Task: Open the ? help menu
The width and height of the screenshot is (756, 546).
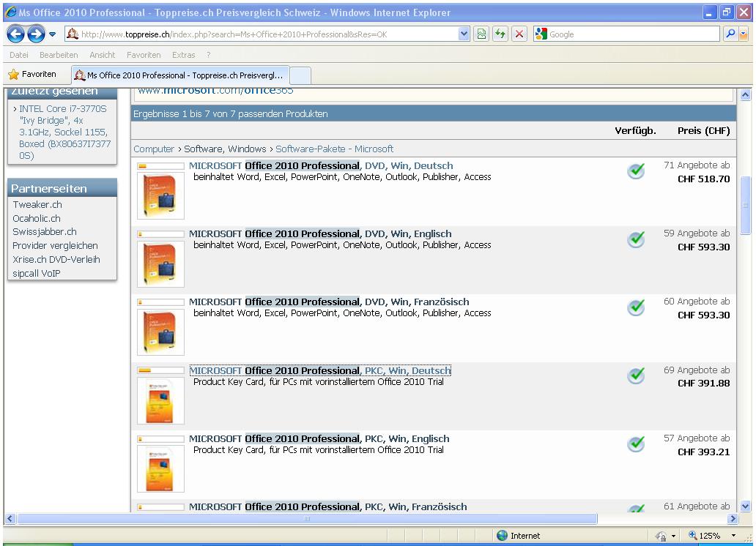Action: (208, 55)
